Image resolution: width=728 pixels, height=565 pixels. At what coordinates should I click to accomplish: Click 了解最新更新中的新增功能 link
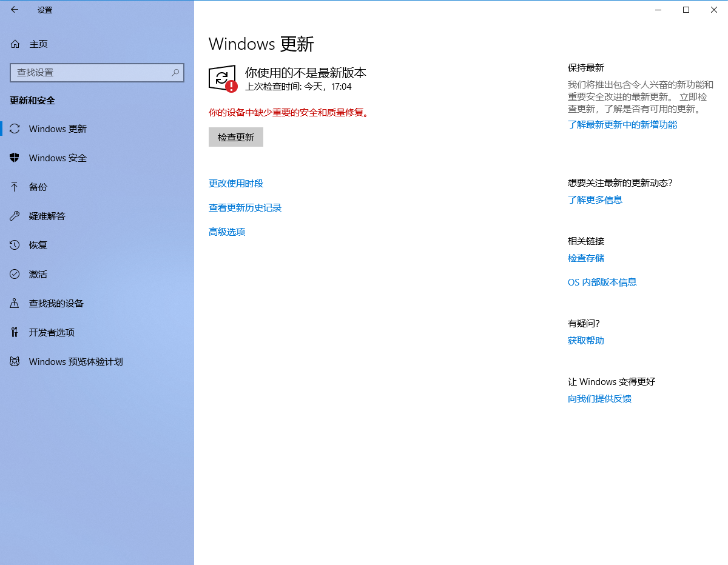point(622,124)
